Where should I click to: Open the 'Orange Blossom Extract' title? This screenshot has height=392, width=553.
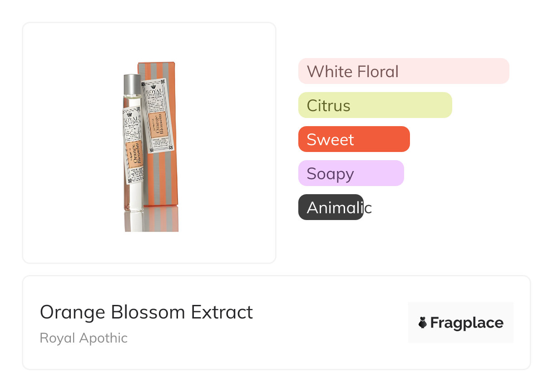tap(146, 312)
